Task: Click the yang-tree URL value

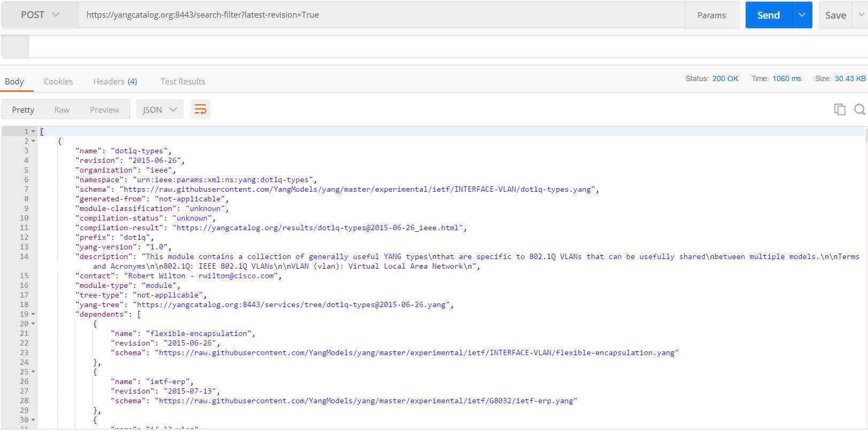Action: point(291,304)
